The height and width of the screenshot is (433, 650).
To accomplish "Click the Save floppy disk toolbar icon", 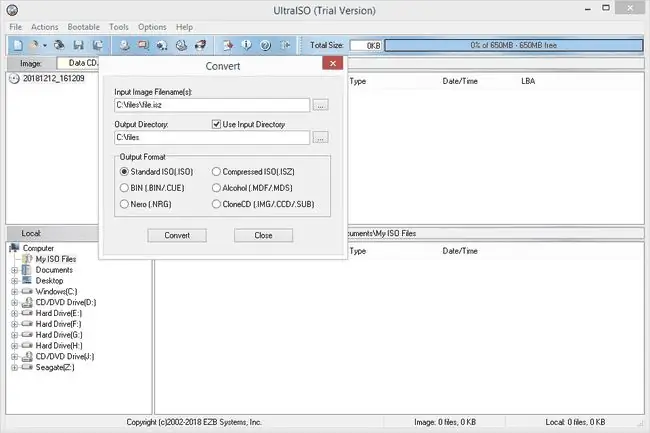I will [78, 45].
